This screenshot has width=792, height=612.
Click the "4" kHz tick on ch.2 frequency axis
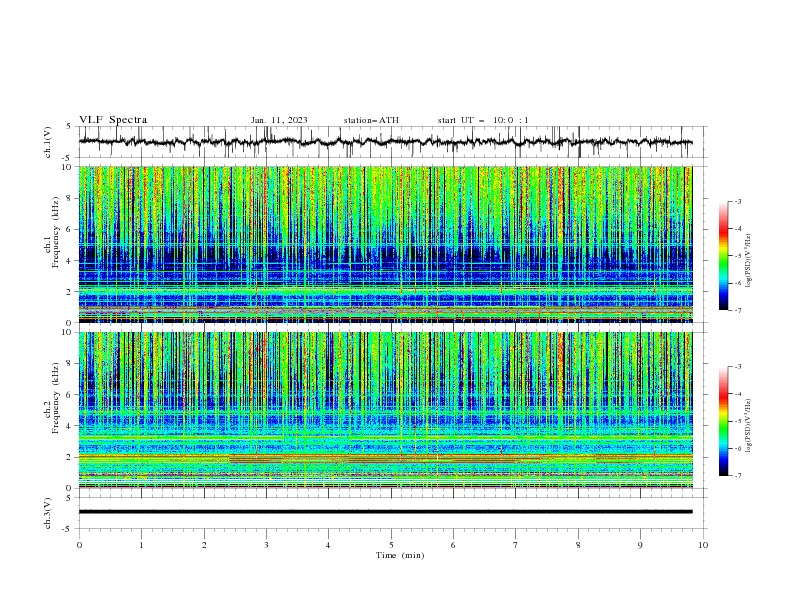[x=71, y=426]
